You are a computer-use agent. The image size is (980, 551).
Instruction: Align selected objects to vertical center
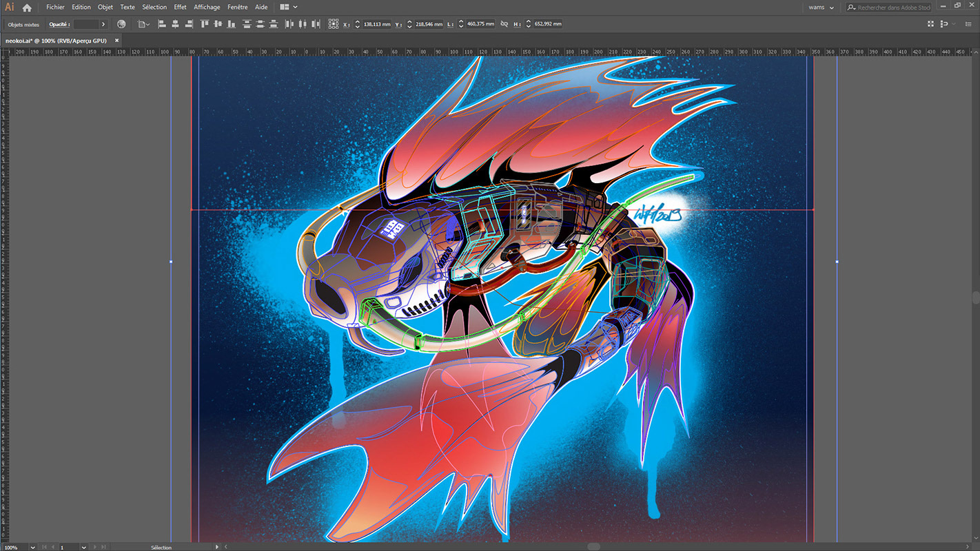tap(218, 24)
